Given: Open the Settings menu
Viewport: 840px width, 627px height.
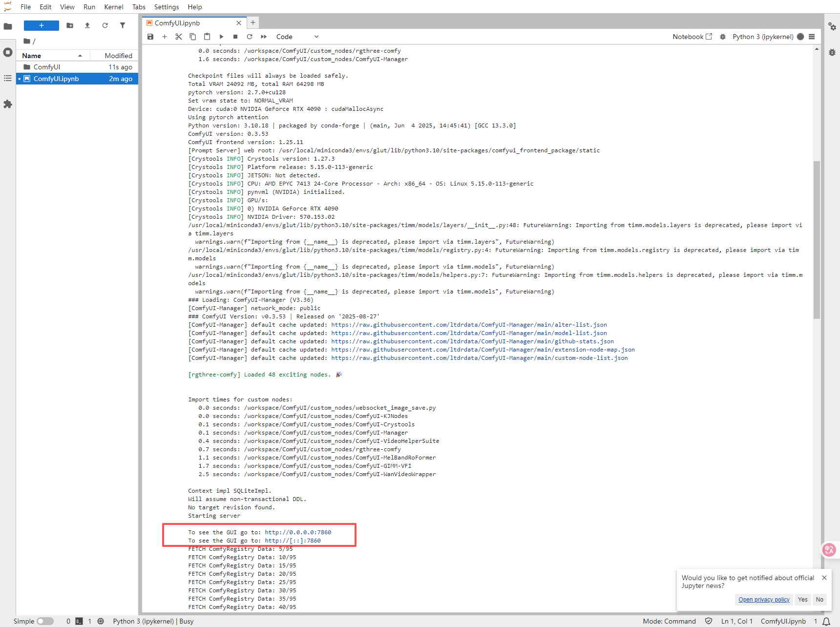Looking at the screenshot, I should click(167, 7).
